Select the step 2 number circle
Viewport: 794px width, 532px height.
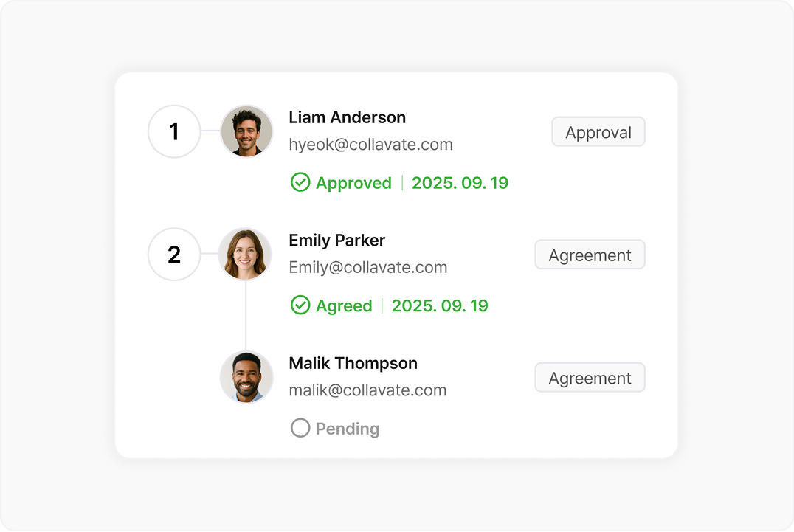click(174, 255)
